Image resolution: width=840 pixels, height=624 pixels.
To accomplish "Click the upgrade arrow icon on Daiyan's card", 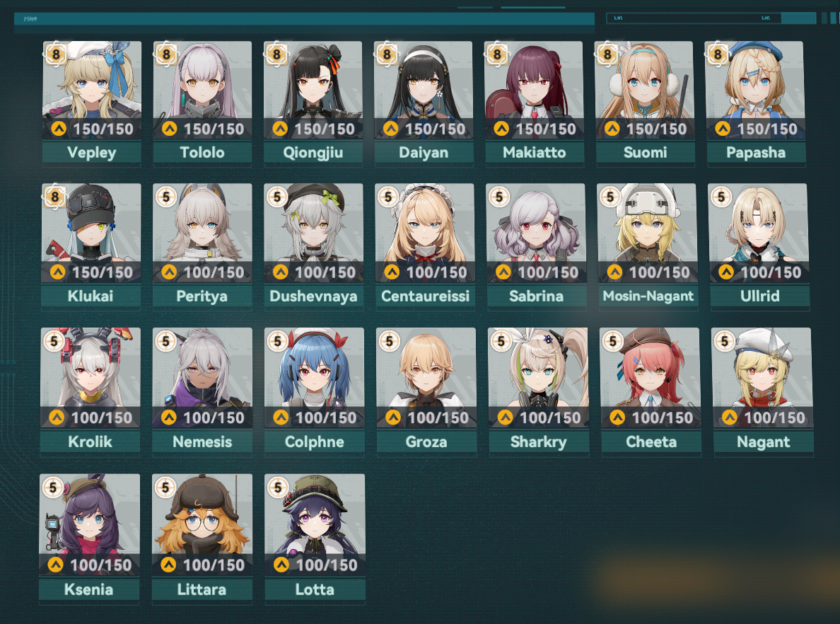I will (390, 129).
